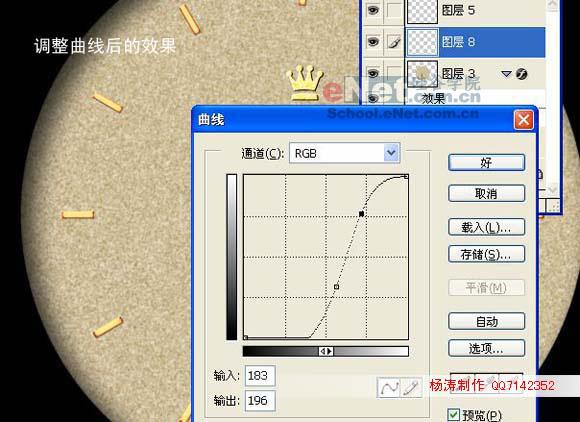
Task: Click the 输出 output value field
Action: coord(260,401)
